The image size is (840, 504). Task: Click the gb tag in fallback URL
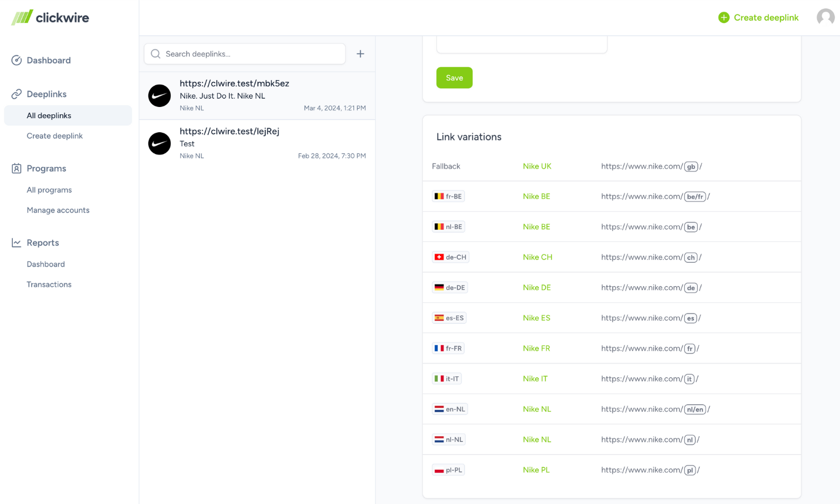[x=692, y=166]
